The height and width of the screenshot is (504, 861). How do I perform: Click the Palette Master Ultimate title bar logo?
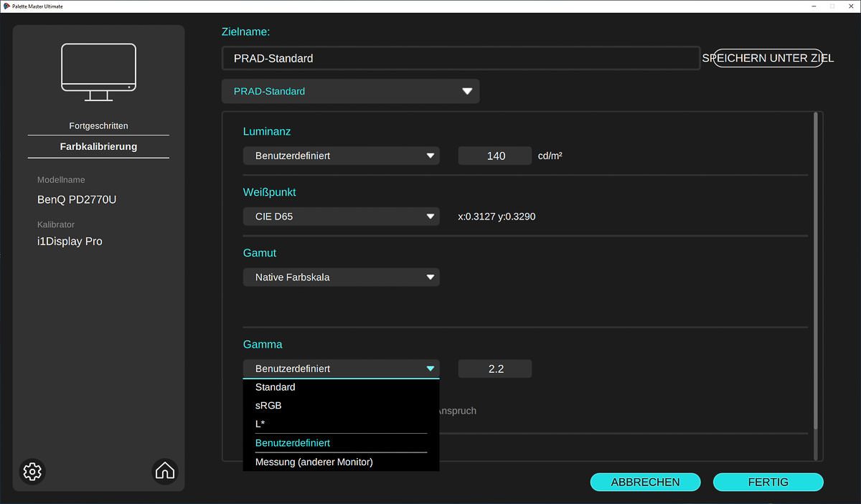[6, 6]
